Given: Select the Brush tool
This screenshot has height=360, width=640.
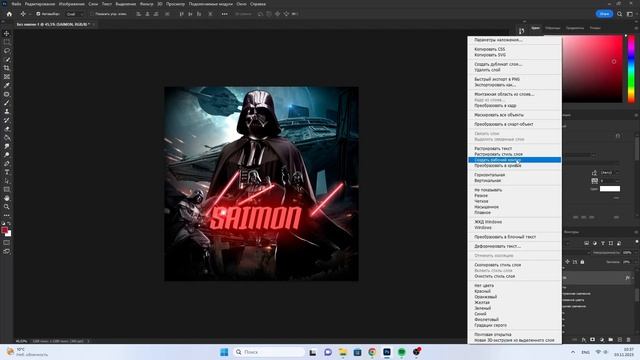Looking at the screenshot, I should coord(7,102).
